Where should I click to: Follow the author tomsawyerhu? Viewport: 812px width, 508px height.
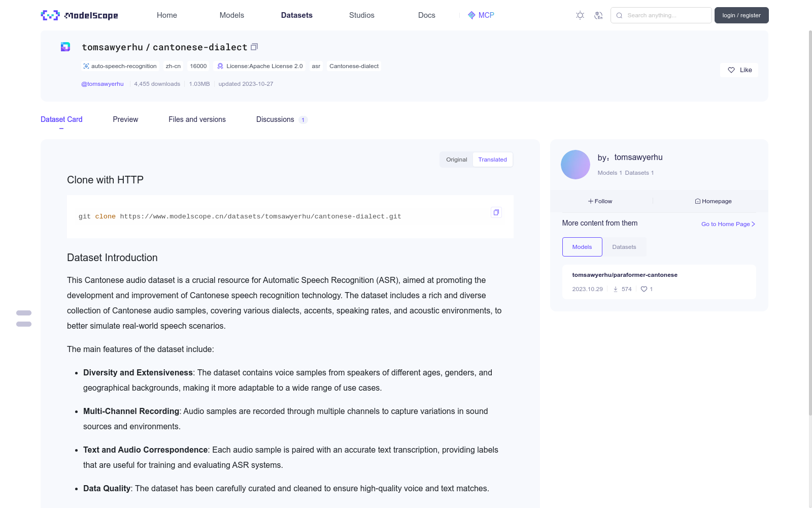[x=600, y=201]
